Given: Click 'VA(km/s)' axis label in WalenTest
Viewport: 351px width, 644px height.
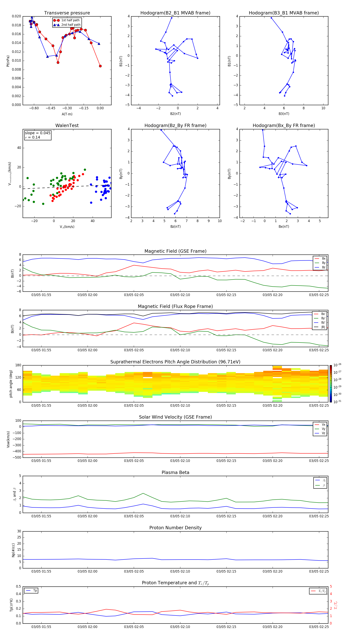Looking at the screenshot, I should [x=67, y=227].
